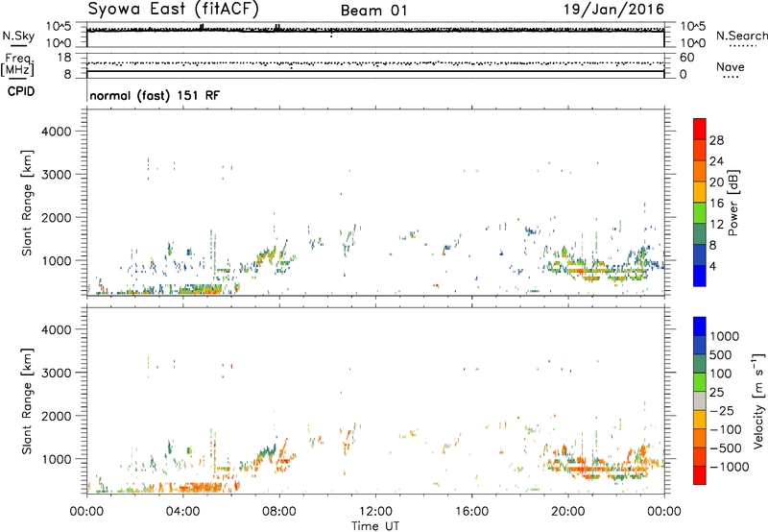
Task: Click the 'Time UT' axis label
Action: [375, 525]
